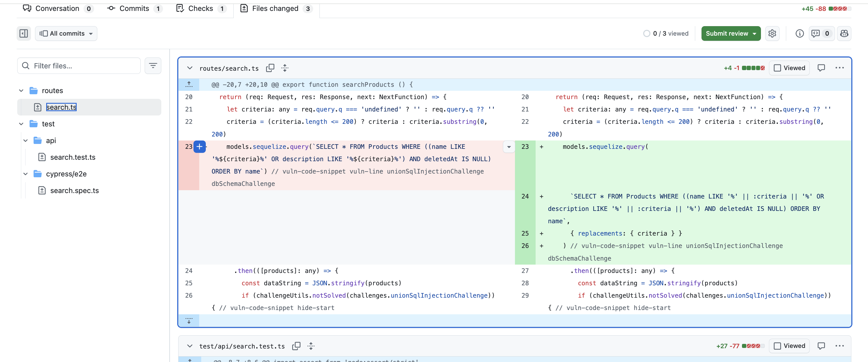This screenshot has width=868, height=362.
Task: Open the info icon in review toolbar
Action: (799, 33)
